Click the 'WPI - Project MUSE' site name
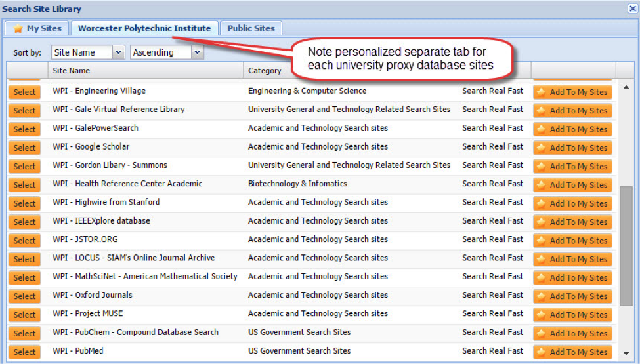Viewport: 640px width, 364px height. [88, 313]
